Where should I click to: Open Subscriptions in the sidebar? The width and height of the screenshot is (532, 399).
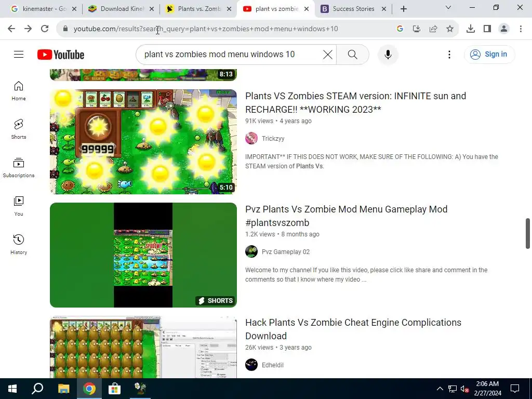(19, 168)
